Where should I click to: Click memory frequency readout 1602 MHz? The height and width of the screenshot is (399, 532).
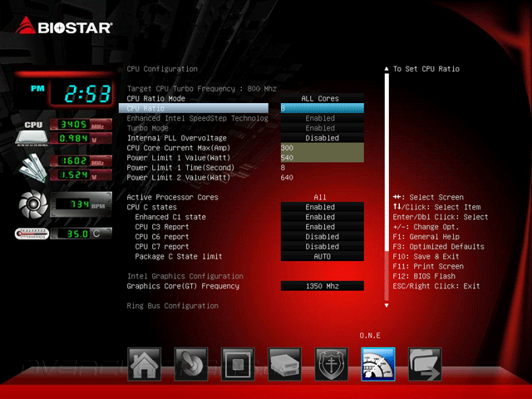[81, 160]
